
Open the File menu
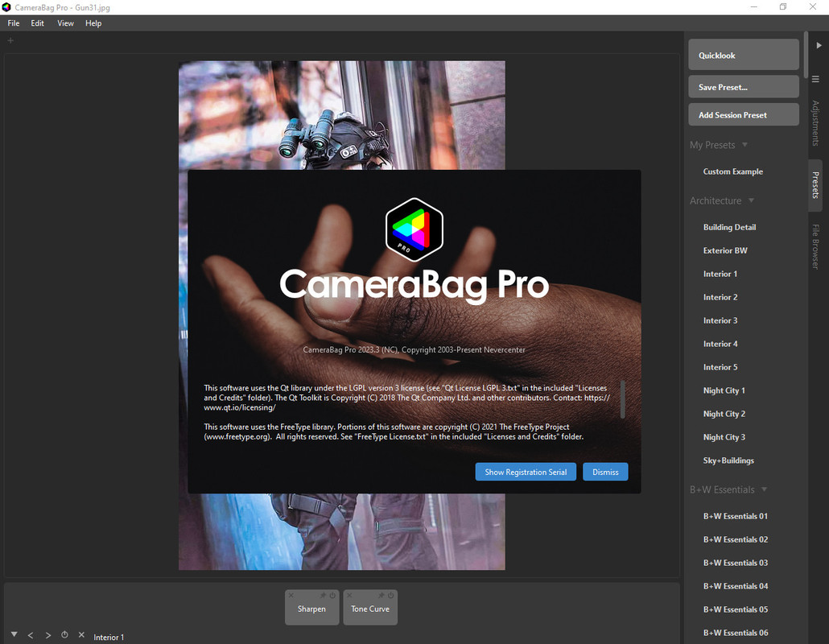[x=13, y=23]
